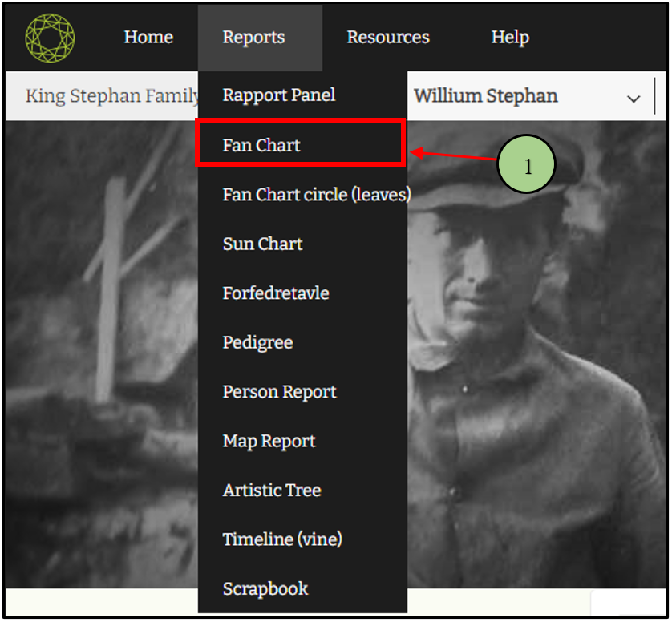Open the Scrapbook entry
This screenshot has height=622, width=672.
[x=265, y=589]
